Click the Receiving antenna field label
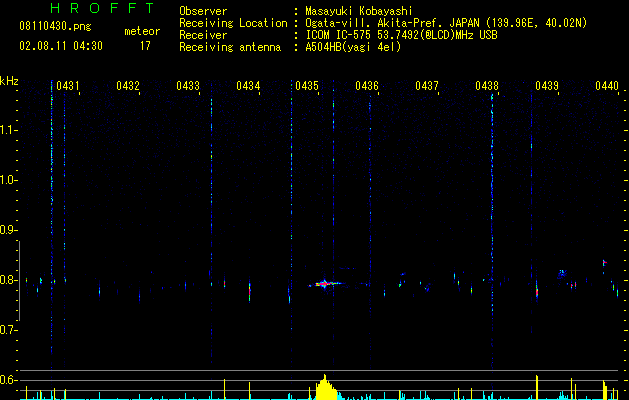 (230, 47)
